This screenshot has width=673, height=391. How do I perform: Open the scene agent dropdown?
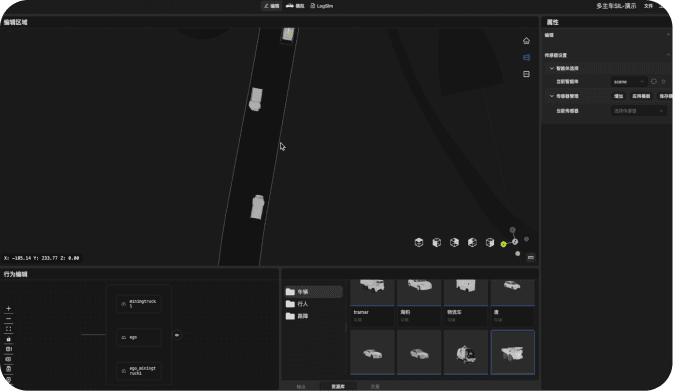pyautogui.click(x=629, y=82)
